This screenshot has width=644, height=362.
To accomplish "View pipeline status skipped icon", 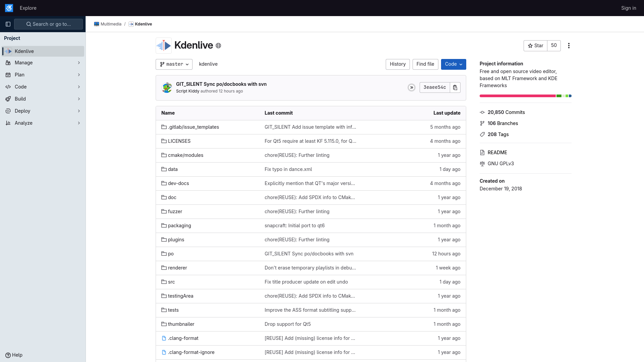I will [412, 87].
